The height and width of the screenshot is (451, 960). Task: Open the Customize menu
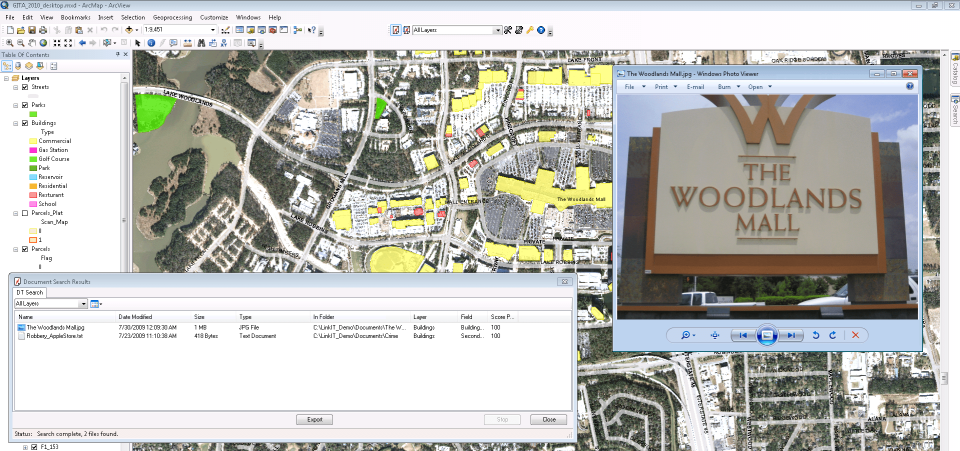[214, 18]
